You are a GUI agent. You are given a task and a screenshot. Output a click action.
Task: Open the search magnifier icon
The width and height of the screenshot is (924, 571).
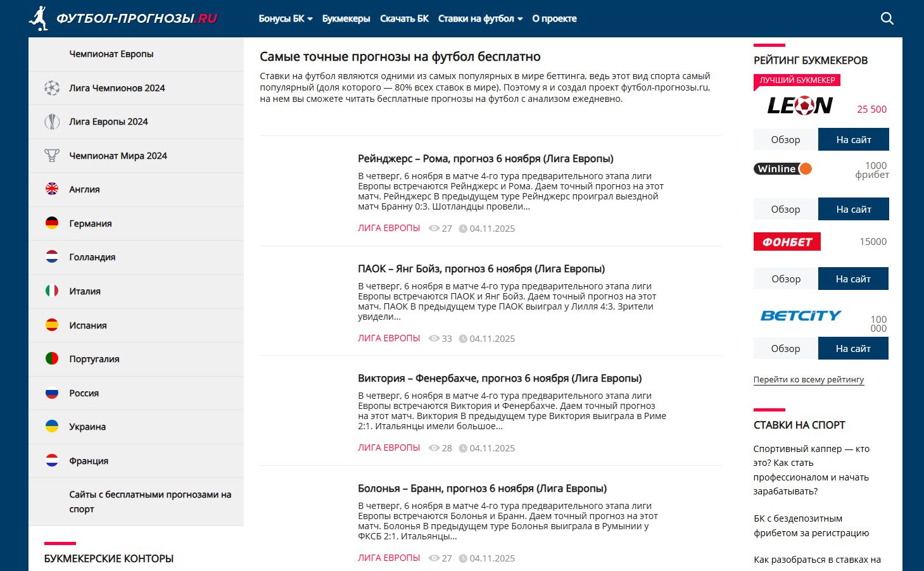pyautogui.click(x=887, y=18)
